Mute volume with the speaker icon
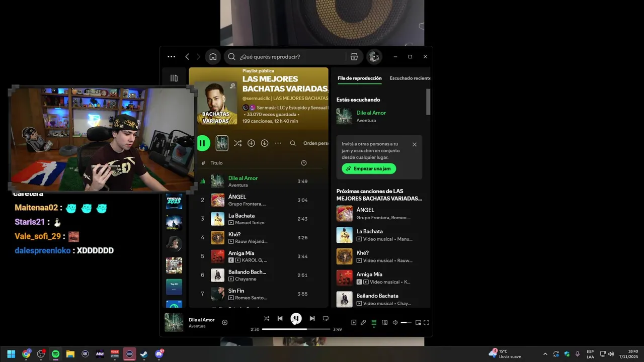The height and width of the screenshot is (362, 644). coord(395,323)
